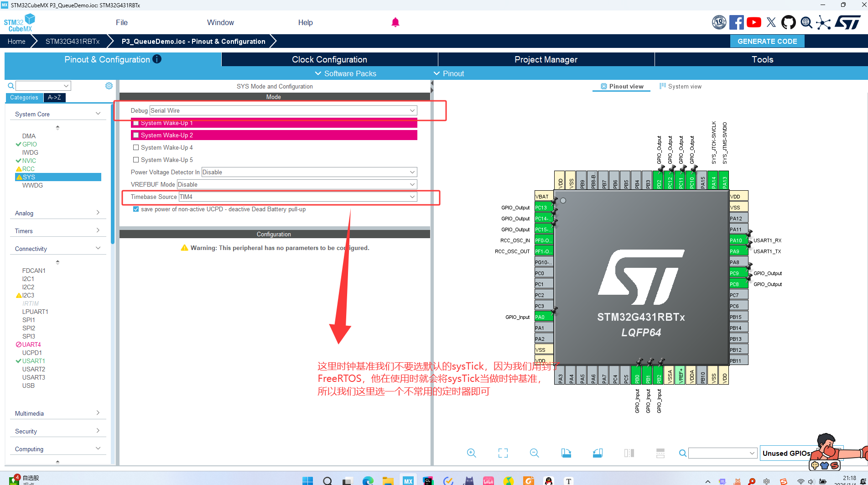The width and height of the screenshot is (868, 485).
Task: Open the ST Wiki search icon
Action: pos(806,22)
